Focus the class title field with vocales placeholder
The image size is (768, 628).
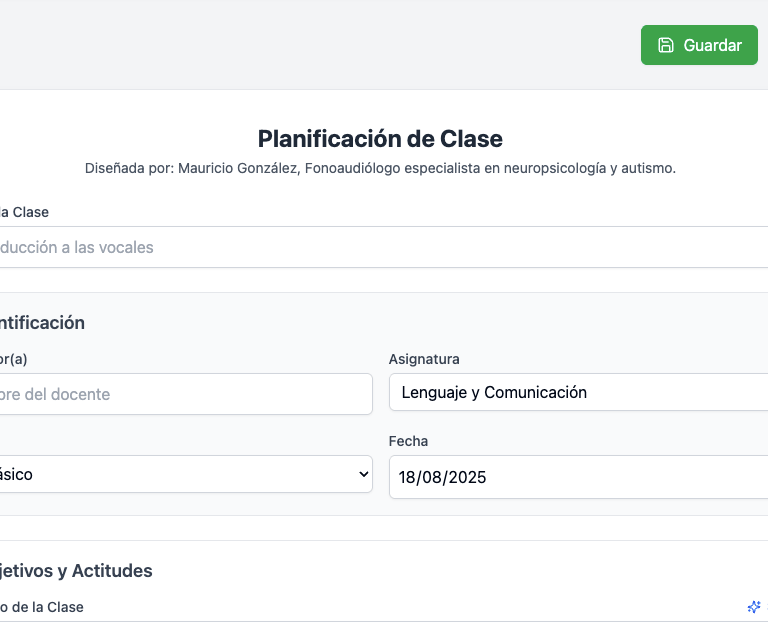(x=380, y=247)
